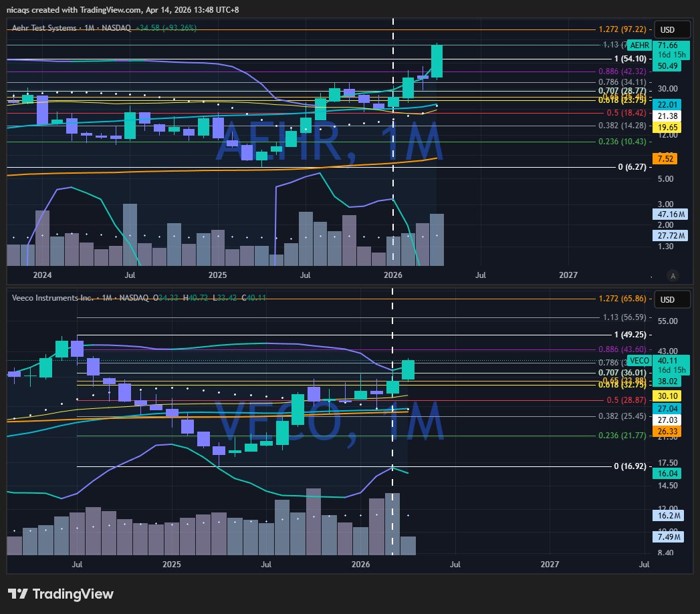Select the Fib level 1.272 (97.22)
700x614 pixels.
pyautogui.click(x=622, y=29)
